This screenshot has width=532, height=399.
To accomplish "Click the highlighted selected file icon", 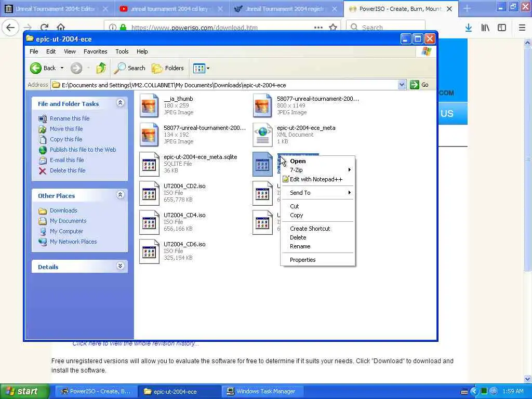I will pyautogui.click(x=262, y=164).
